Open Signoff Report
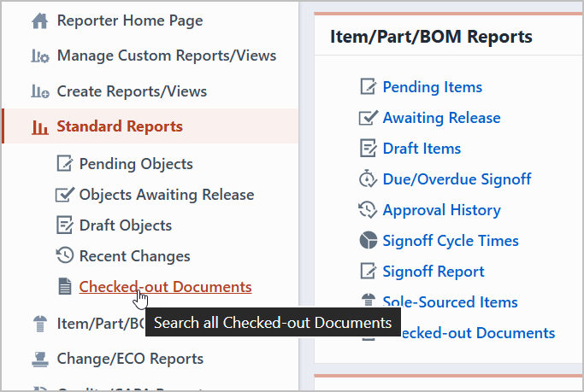584x392 pixels. point(434,272)
